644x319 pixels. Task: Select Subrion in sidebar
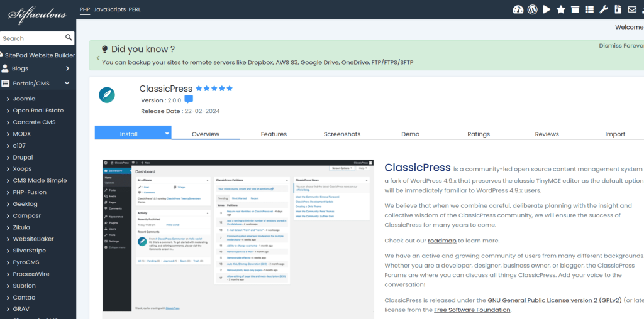coord(25,286)
